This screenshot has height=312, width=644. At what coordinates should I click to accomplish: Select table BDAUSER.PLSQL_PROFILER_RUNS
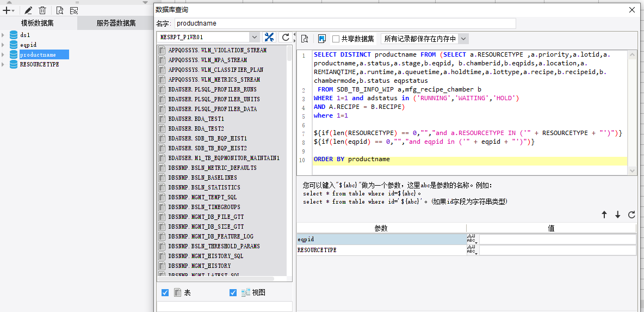point(212,89)
